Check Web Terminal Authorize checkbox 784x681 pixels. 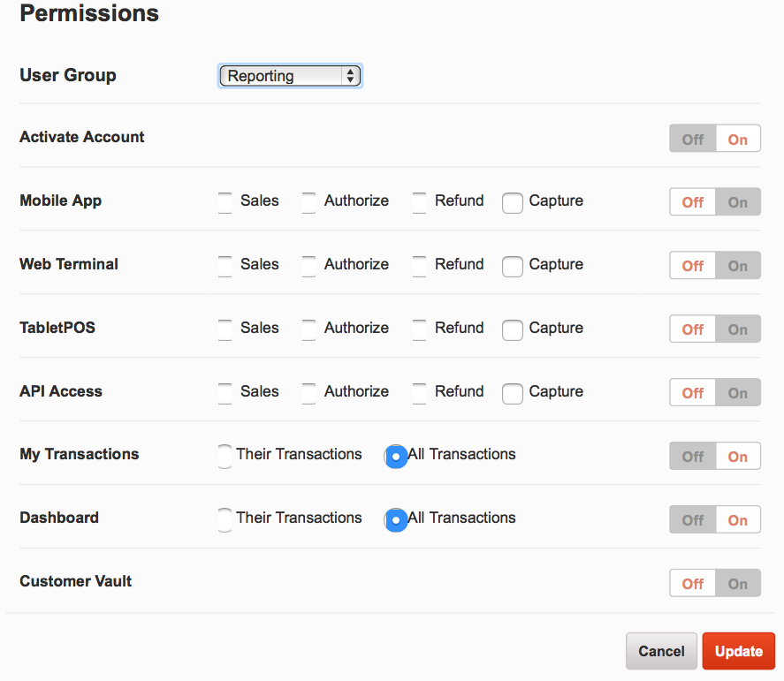pos(309,266)
